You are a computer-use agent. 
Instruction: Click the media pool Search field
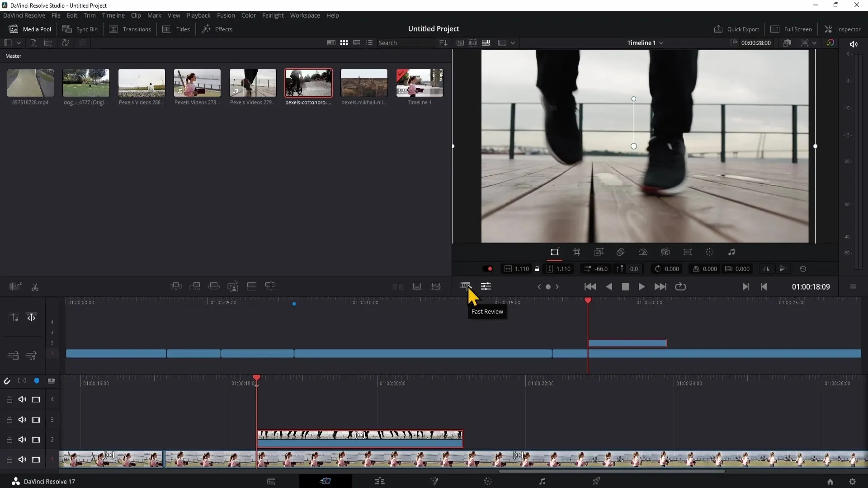[x=406, y=43]
